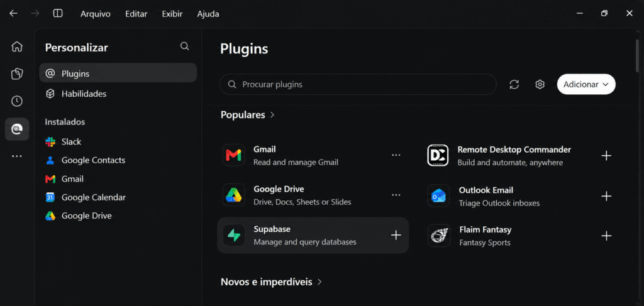Refresh the plugins list

514,84
